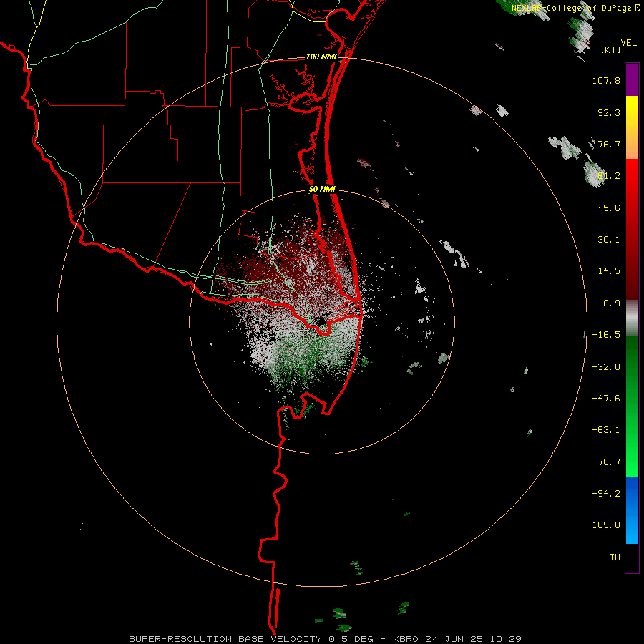Click the -47.6 velocity scale value
644x644 pixels.
click(x=606, y=399)
